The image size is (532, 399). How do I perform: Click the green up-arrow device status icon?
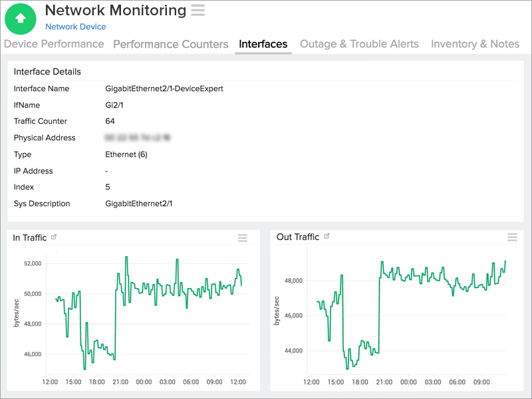click(21, 19)
